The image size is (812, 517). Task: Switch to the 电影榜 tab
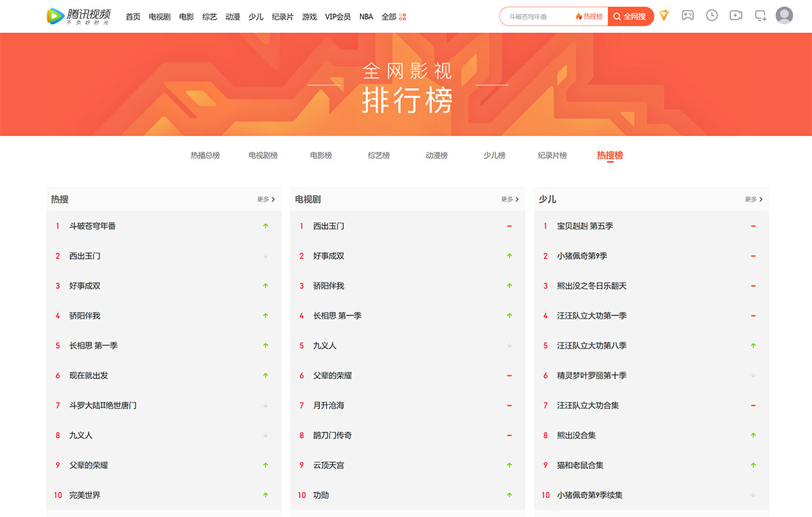319,155
